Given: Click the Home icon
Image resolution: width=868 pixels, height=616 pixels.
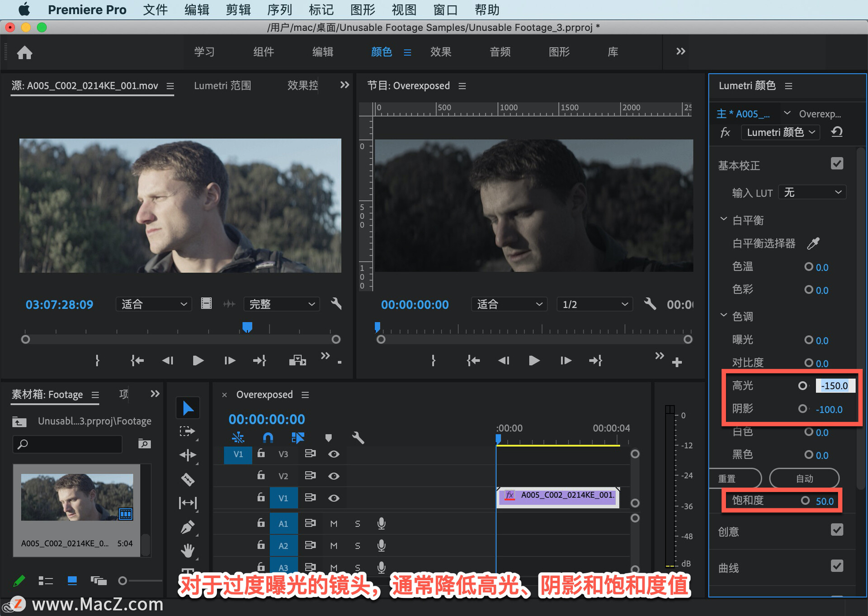Looking at the screenshot, I should click(24, 52).
